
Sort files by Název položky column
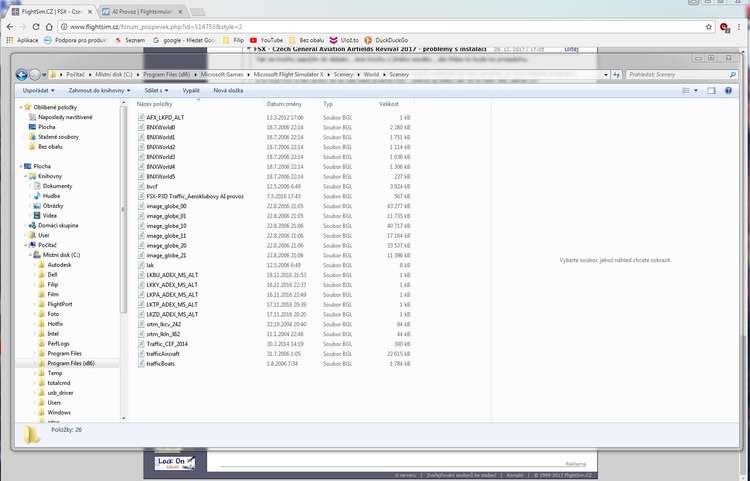click(x=154, y=104)
